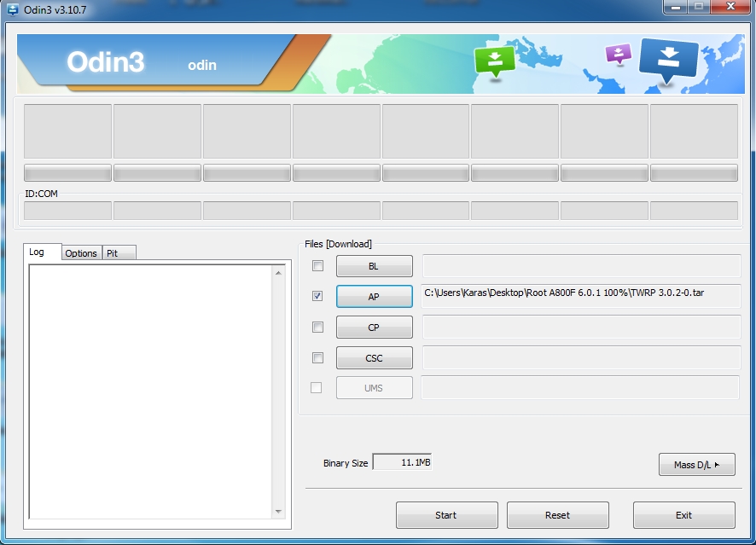This screenshot has width=756, height=545.
Task: Tick the CP file checkbox
Action: [x=317, y=328]
